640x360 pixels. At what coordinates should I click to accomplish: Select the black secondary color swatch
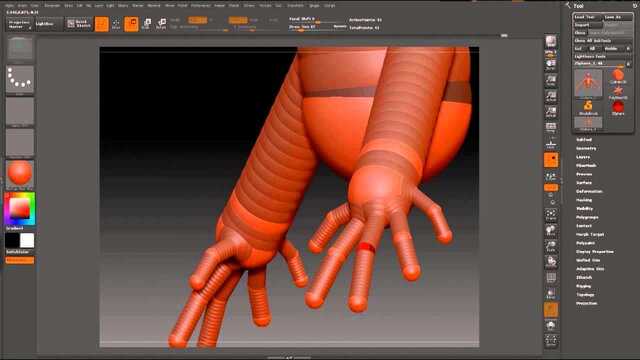12,240
